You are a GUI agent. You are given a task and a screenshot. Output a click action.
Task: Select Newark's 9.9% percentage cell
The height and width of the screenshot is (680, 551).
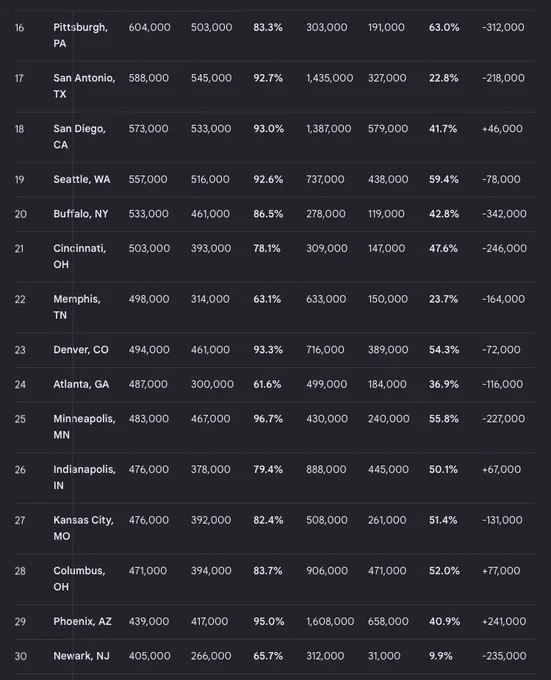pos(440,656)
